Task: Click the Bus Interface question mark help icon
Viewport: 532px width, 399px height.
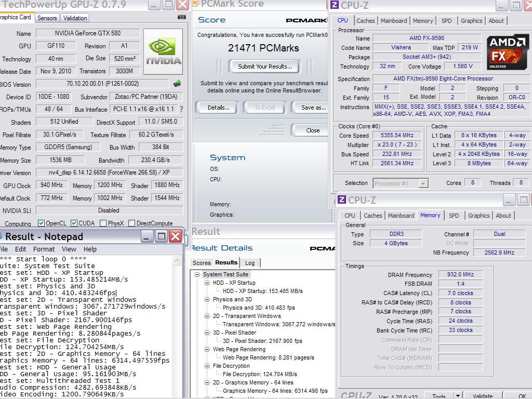Action: coord(181,109)
